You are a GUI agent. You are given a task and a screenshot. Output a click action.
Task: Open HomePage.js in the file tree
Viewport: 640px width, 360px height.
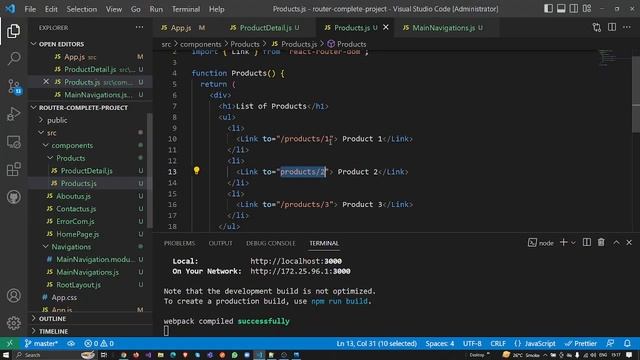[x=78, y=234]
